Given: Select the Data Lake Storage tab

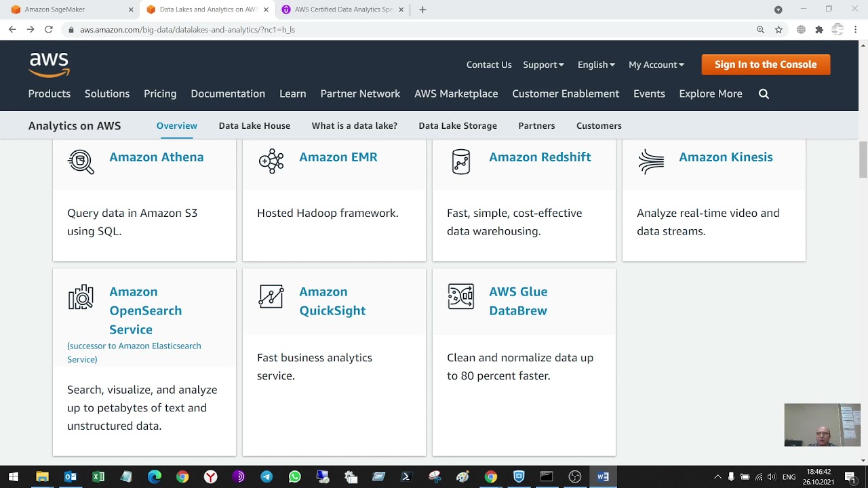Looking at the screenshot, I should tap(458, 125).
